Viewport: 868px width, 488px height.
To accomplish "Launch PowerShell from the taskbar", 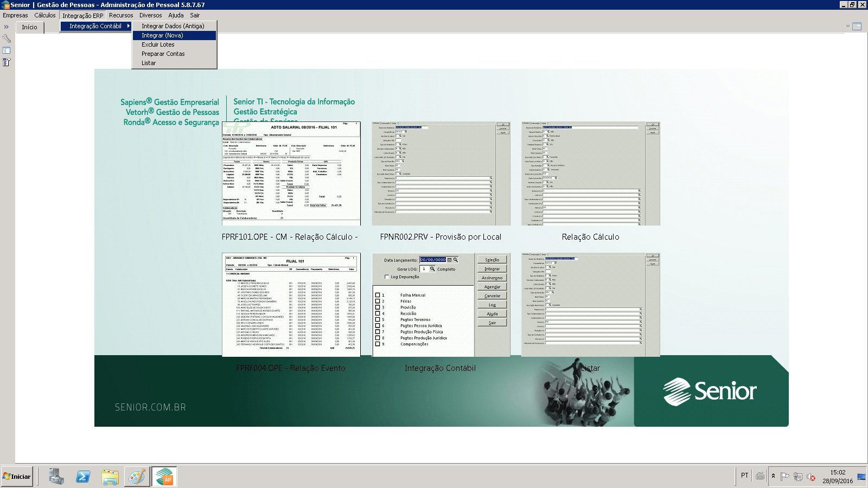I will pyautogui.click(x=83, y=477).
